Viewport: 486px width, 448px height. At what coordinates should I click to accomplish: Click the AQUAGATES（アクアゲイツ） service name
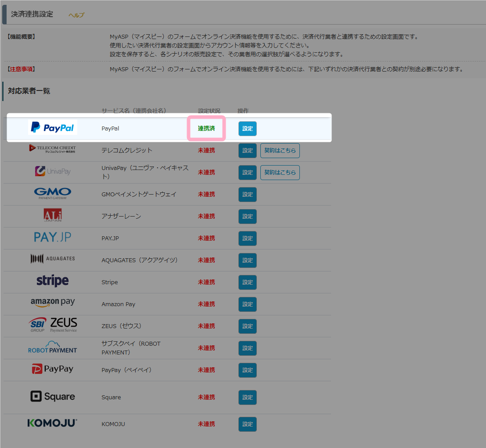point(140,260)
